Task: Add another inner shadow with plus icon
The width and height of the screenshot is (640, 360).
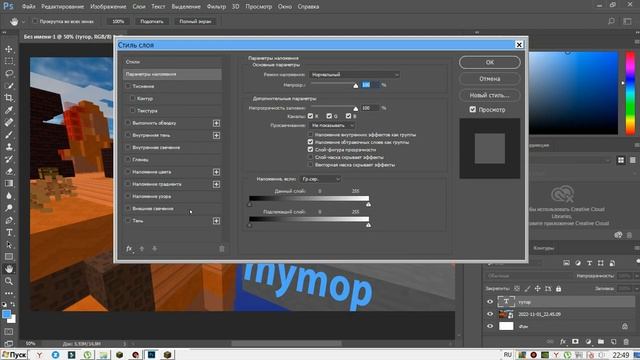Action: pyautogui.click(x=216, y=136)
